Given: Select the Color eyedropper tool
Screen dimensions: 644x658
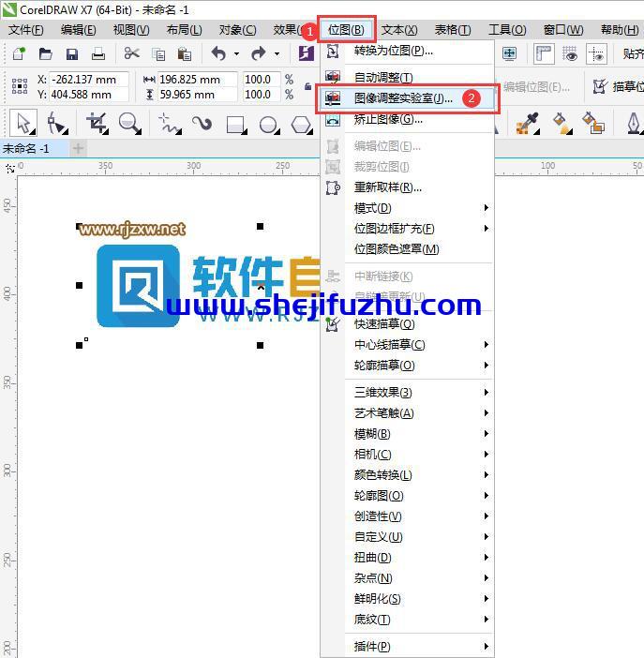Looking at the screenshot, I should click(x=527, y=124).
